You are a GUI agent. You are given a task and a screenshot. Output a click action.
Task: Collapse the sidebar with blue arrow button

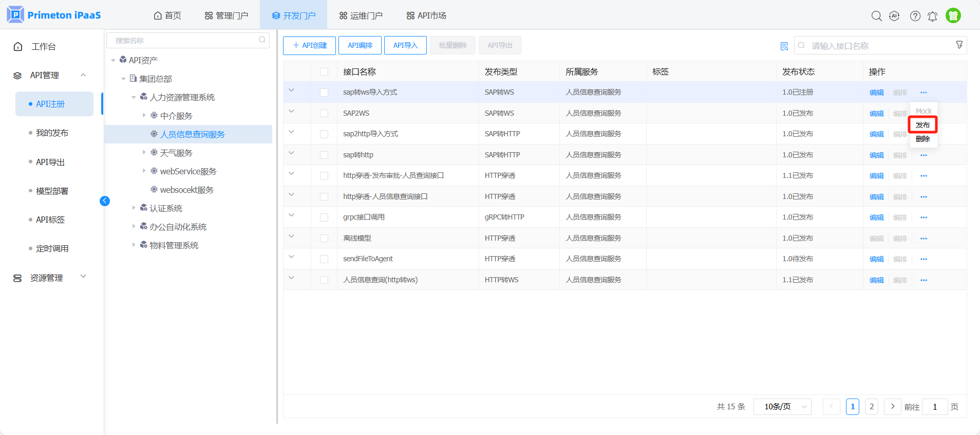[x=105, y=201]
